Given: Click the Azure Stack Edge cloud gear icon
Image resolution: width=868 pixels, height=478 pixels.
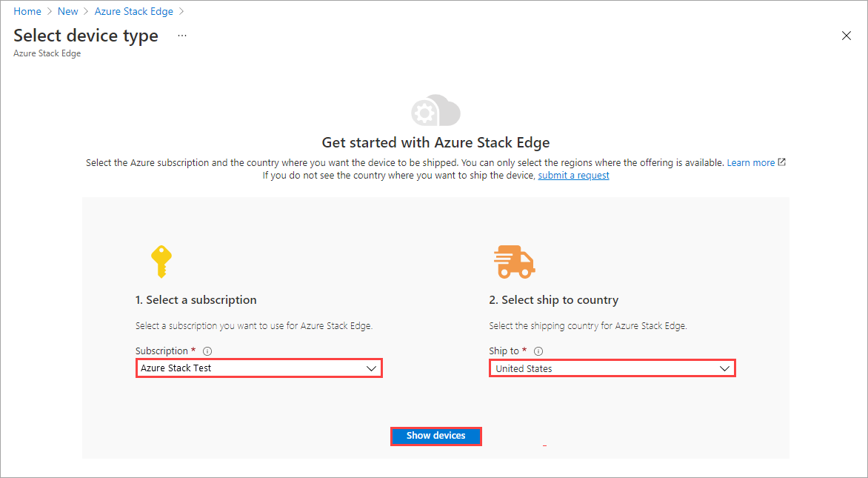Looking at the screenshot, I should click(435, 110).
